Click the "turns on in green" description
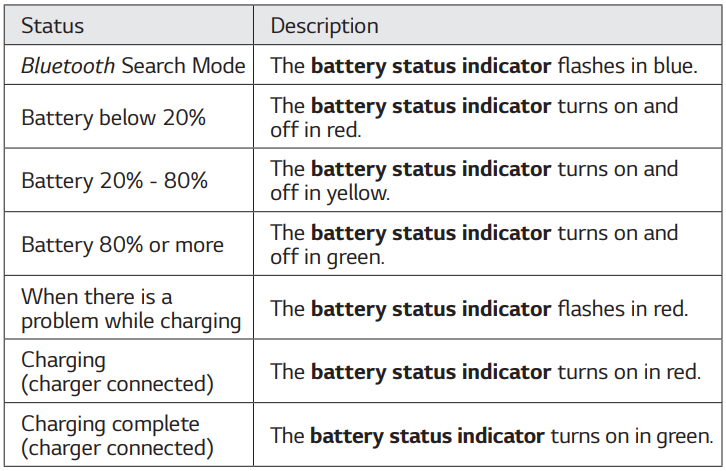Image resolution: width=726 pixels, height=471 pixels. point(491,436)
